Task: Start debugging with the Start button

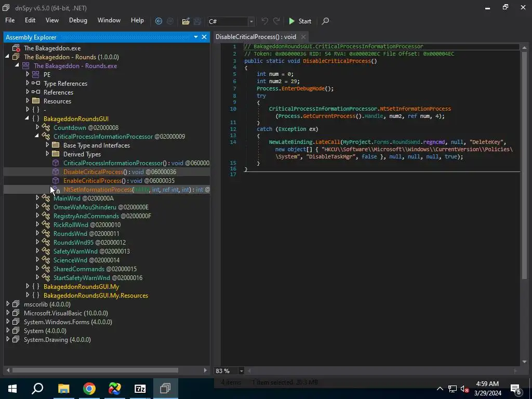Action: 300,21
